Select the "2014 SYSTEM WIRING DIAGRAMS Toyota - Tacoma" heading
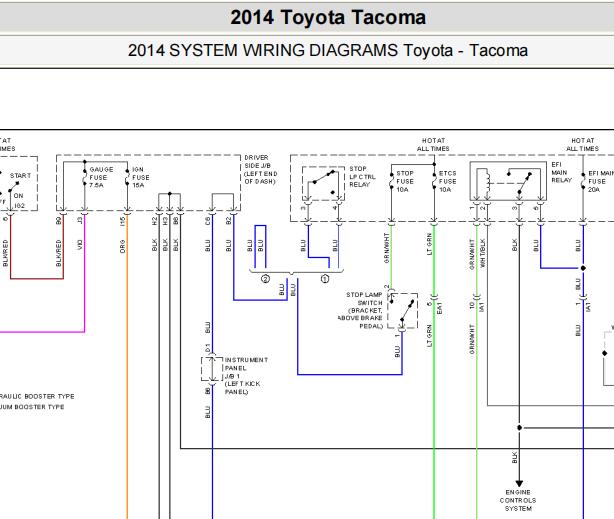The height and width of the screenshot is (519, 614). [328, 51]
